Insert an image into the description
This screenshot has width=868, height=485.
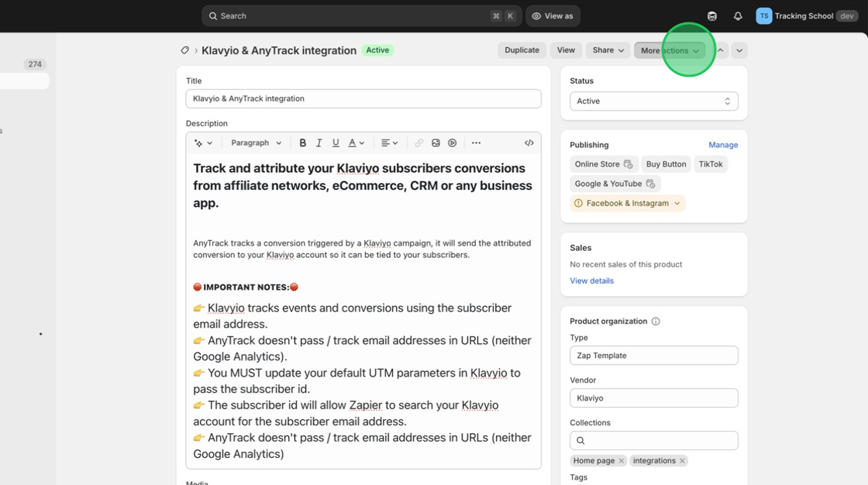point(436,143)
